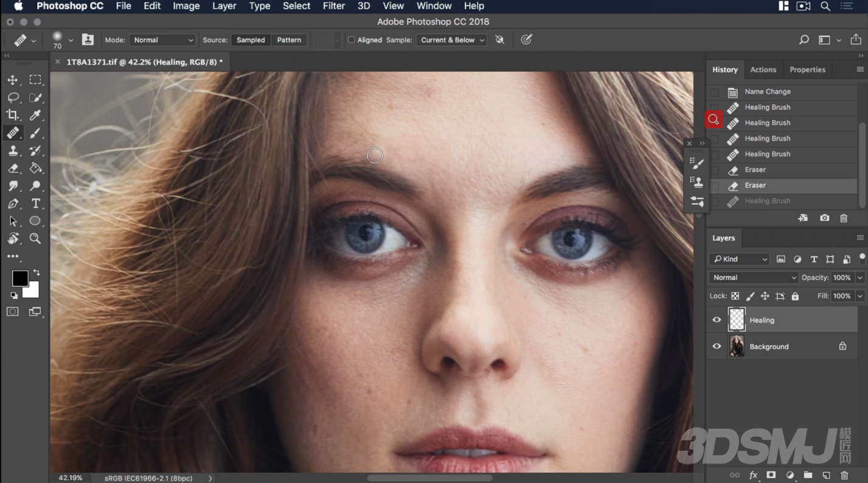Open the layer blend mode dropdown

pyautogui.click(x=753, y=277)
